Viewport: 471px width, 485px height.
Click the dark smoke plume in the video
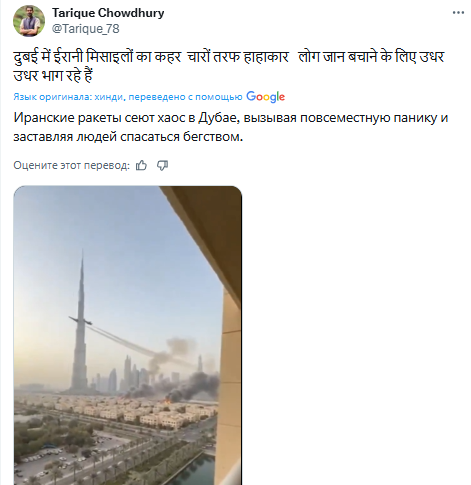point(197,387)
